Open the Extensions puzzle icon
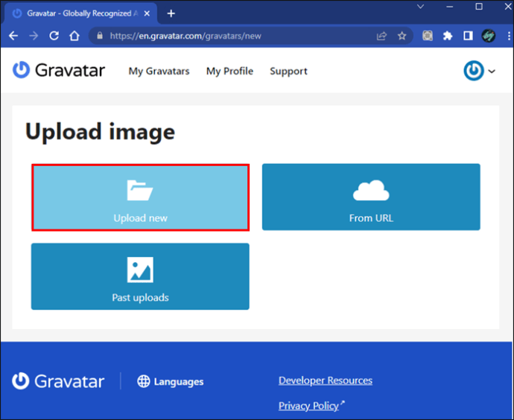The height and width of the screenshot is (420, 514). pos(448,36)
